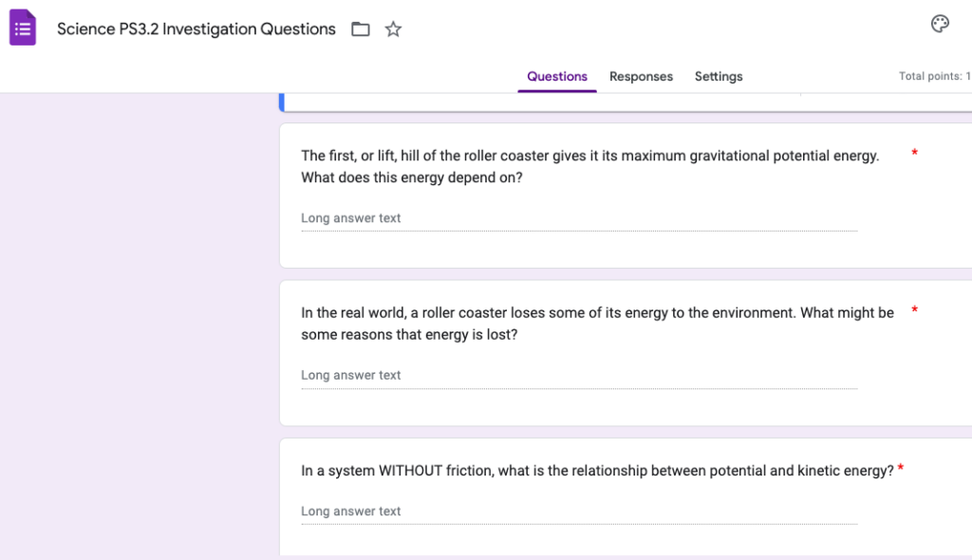Click the long answer field under friction question
This screenshot has width=972, height=560.
point(578,512)
